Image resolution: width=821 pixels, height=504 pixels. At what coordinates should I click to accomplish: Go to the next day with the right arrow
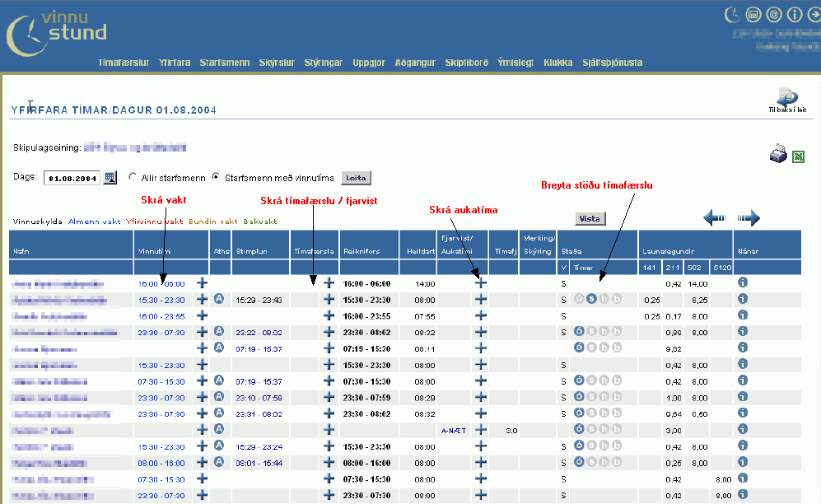click(x=749, y=217)
